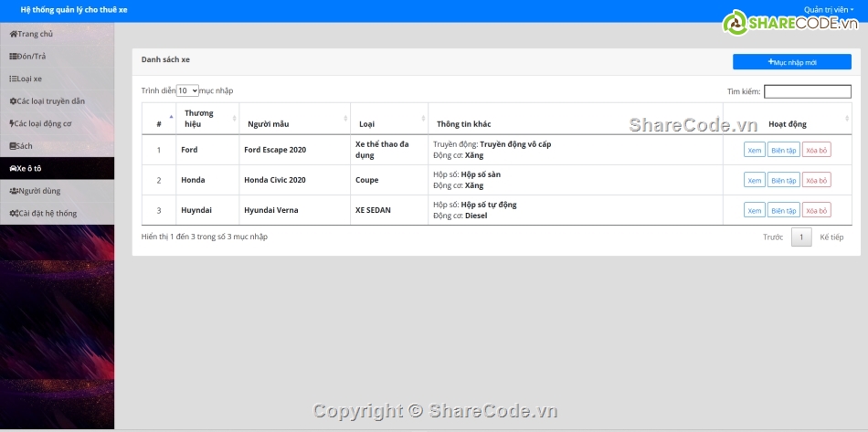Click the Kế tiếp pagination link
Viewport: 868px width, 432px height.
point(831,237)
